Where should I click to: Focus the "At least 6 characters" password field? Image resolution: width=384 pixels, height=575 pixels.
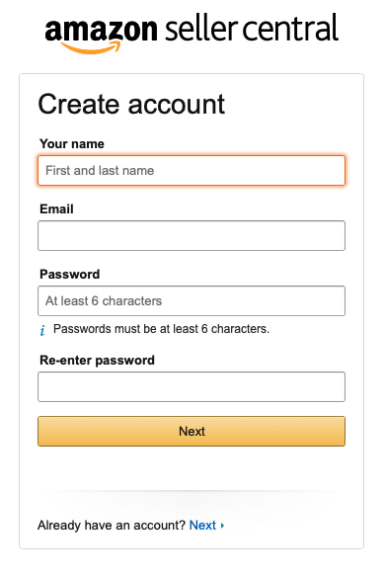point(191,301)
